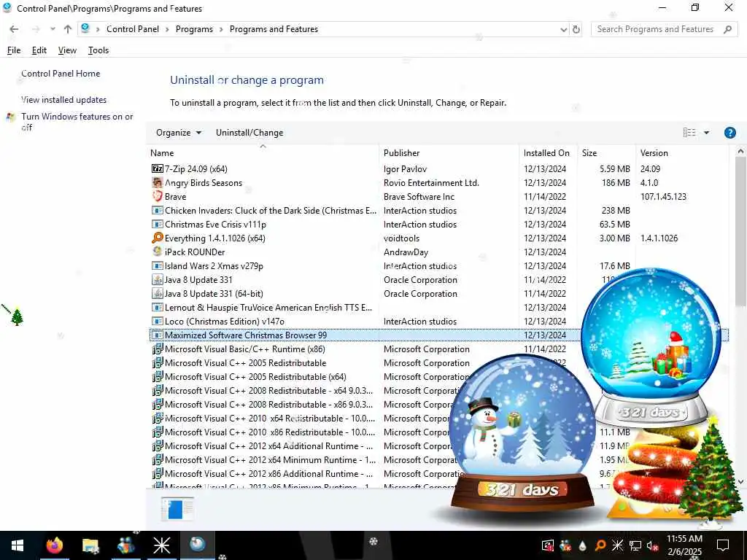Image resolution: width=747 pixels, height=560 pixels.
Task: Open the Windows Start menu
Action: click(x=18, y=545)
